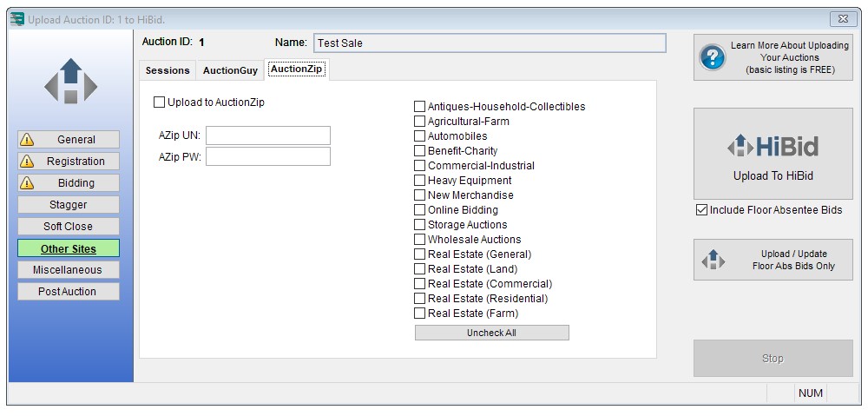Check the Storage Auctions category

[419, 224]
